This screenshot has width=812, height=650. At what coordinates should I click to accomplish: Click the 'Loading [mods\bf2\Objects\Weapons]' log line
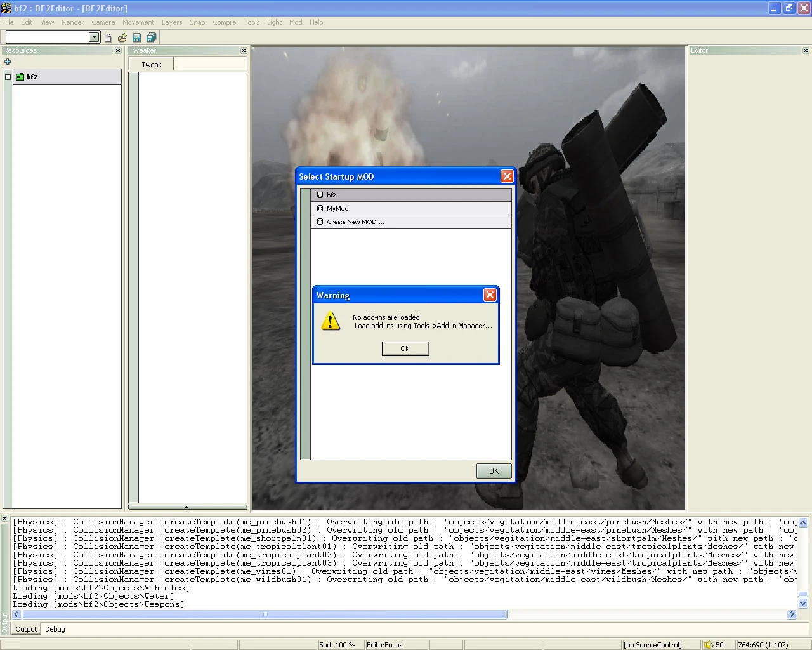(x=99, y=604)
